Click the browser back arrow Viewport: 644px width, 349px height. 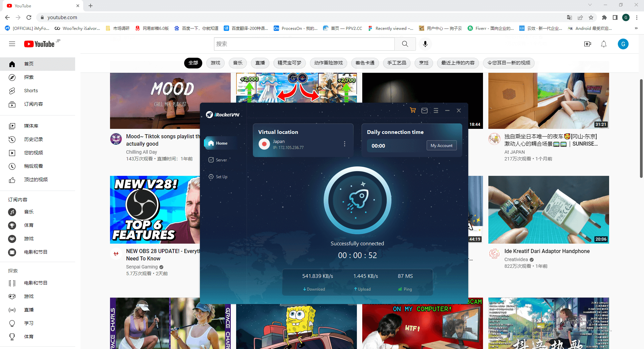pyautogui.click(x=7, y=17)
